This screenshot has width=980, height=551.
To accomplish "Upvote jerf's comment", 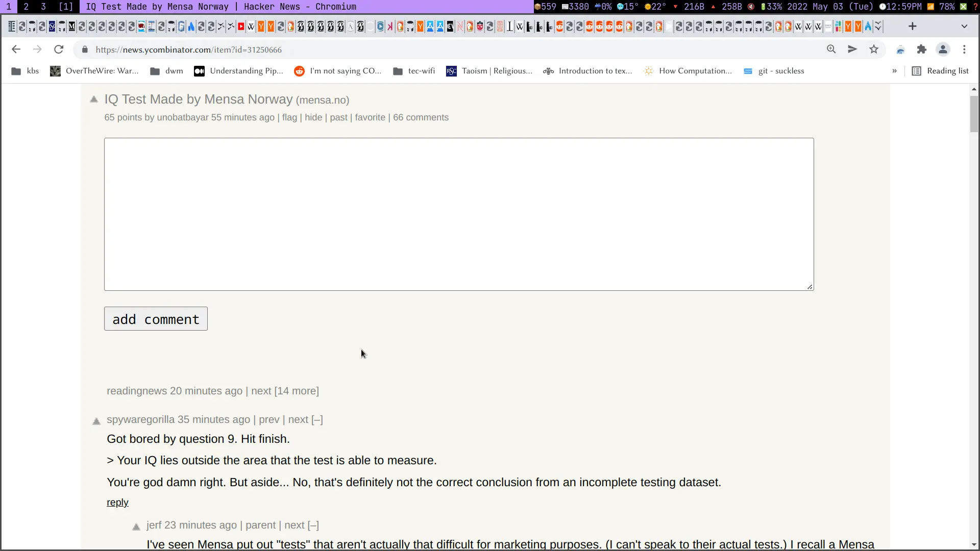I will click(x=136, y=527).
